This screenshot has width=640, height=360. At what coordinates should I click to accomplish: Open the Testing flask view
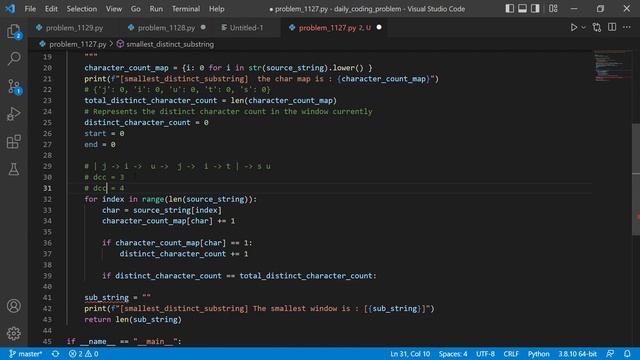coord(14,169)
